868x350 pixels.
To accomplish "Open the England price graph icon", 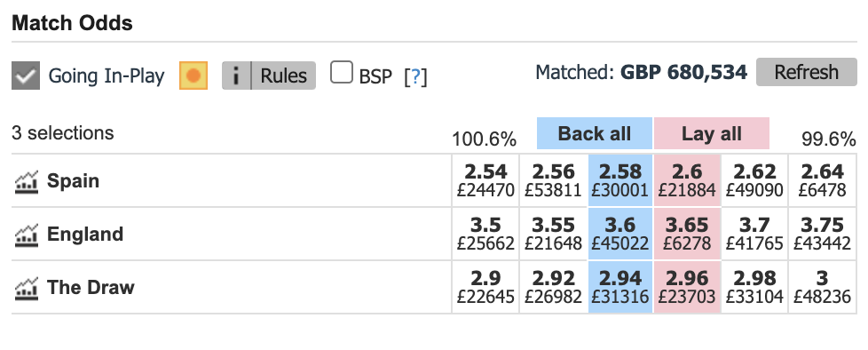I will [26, 235].
